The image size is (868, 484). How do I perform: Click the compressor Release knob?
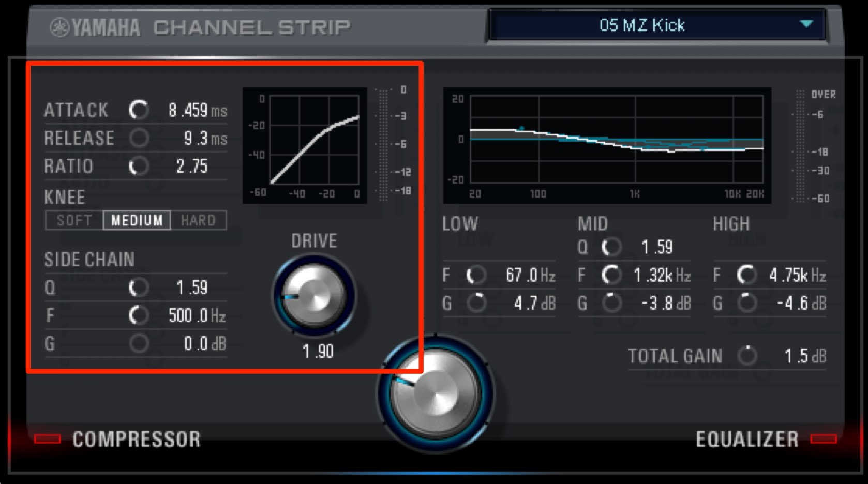139,138
